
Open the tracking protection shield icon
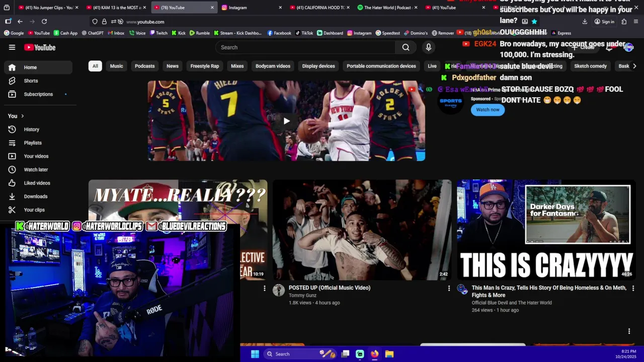coord(95,22)
